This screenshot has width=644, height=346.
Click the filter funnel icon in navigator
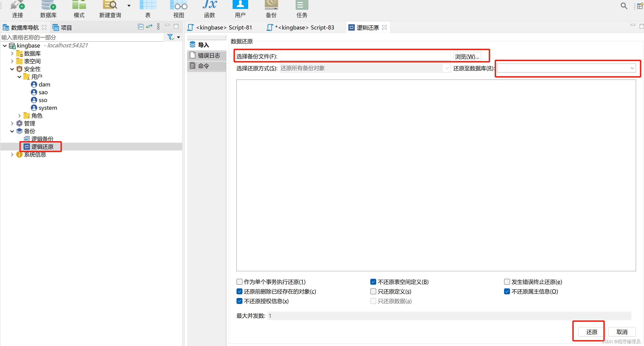pos(171,37)
